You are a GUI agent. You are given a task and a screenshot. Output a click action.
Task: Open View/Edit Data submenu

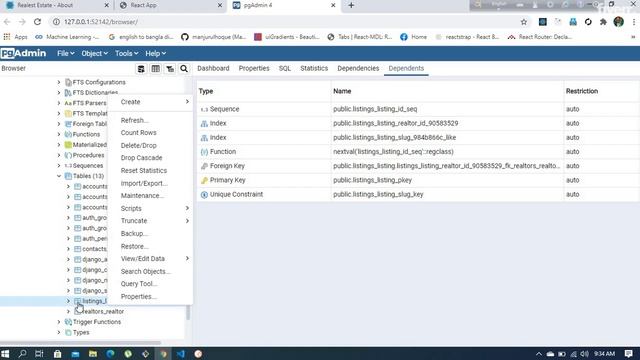151,258
